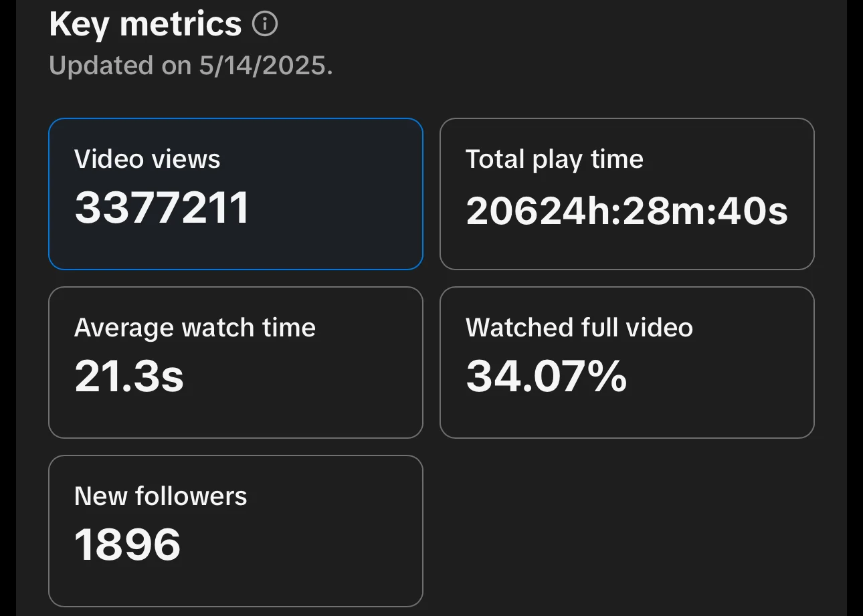The image size is (863, 616).
Task: Click the New followers label
Action: point(161,496)
